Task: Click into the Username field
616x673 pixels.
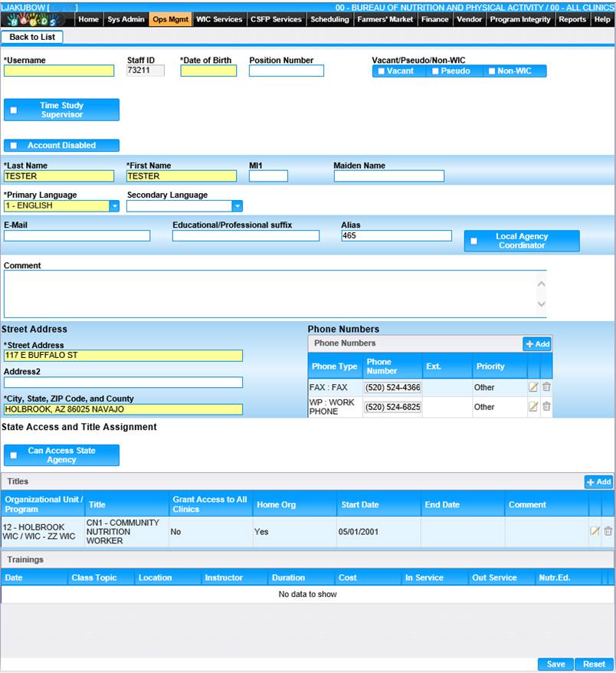Action: (x=59, y=71)
